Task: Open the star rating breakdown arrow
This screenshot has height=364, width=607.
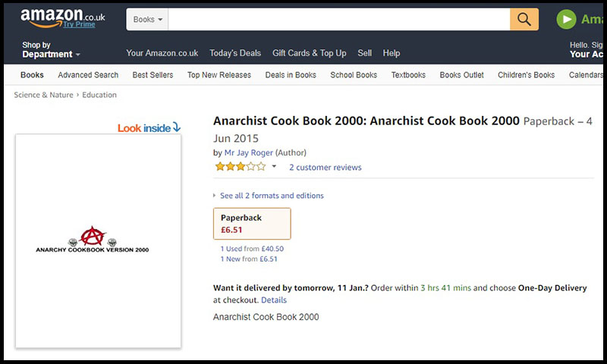Action: 274,167
